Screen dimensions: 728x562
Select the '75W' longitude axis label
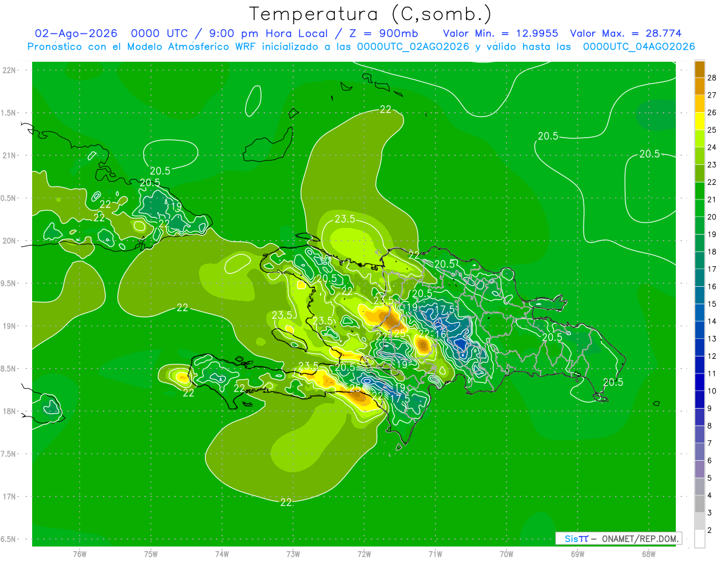point(151,554)
